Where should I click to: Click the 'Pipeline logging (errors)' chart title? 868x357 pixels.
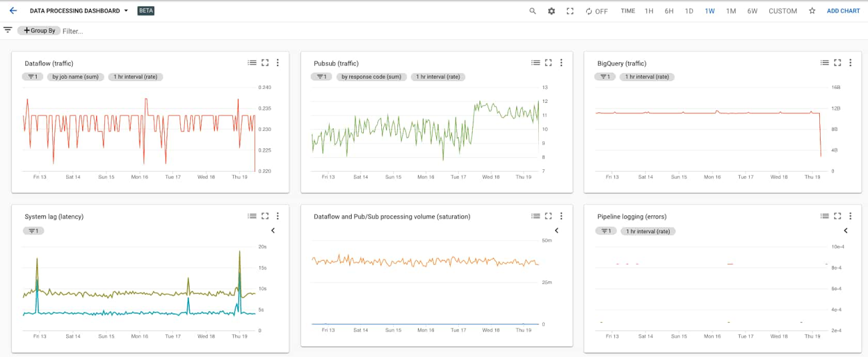[x=632, y=217]
